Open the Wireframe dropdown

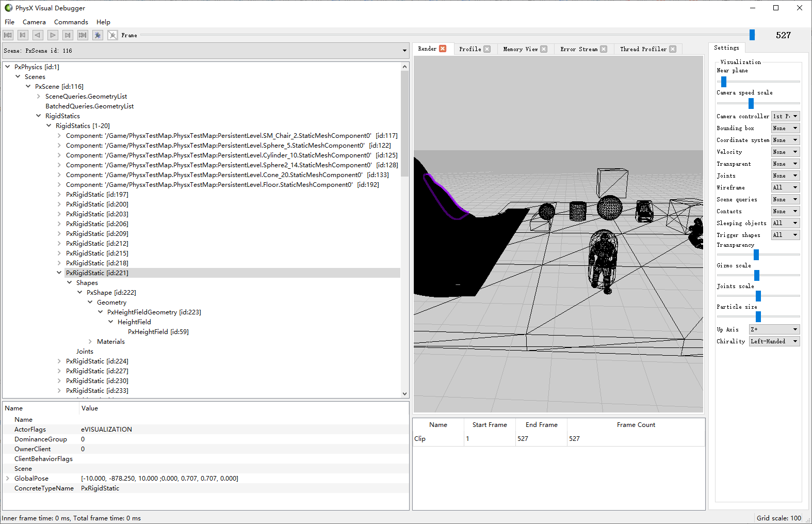[785, 187]
